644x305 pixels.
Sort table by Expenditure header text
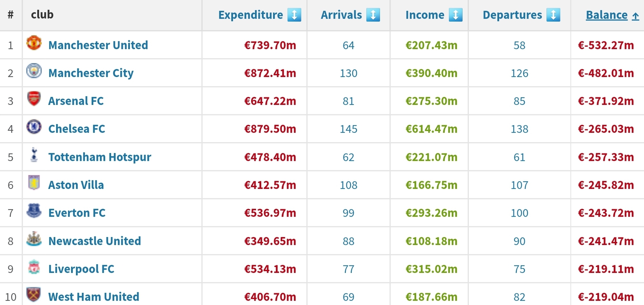pos(250,15)
